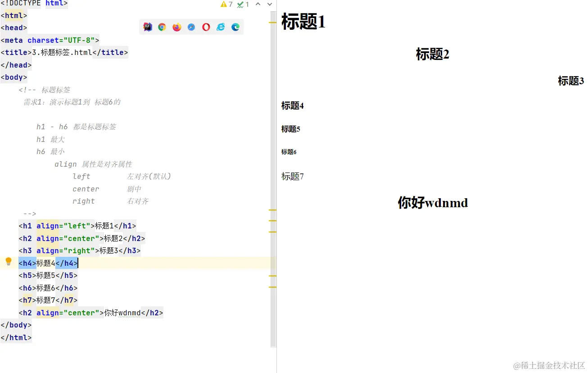Click the highlighted </h4> closing tag
588x373 pixels.
tap(67, 263)
